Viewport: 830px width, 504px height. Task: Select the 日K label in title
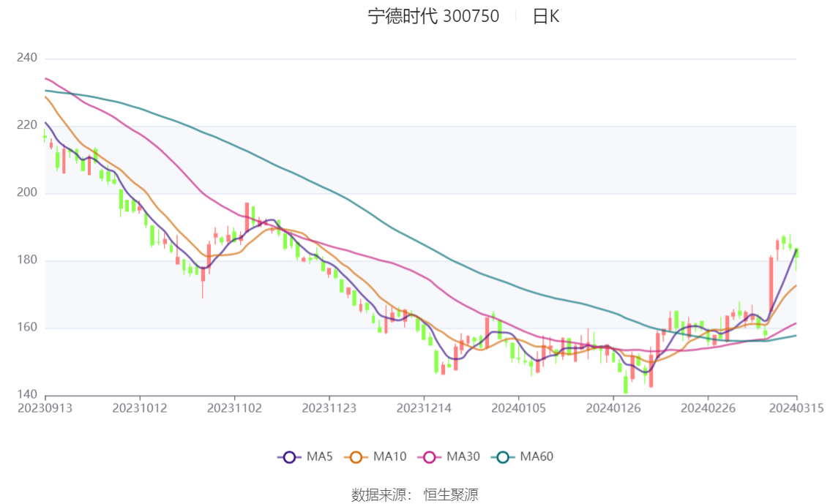[x=545, y=16]
